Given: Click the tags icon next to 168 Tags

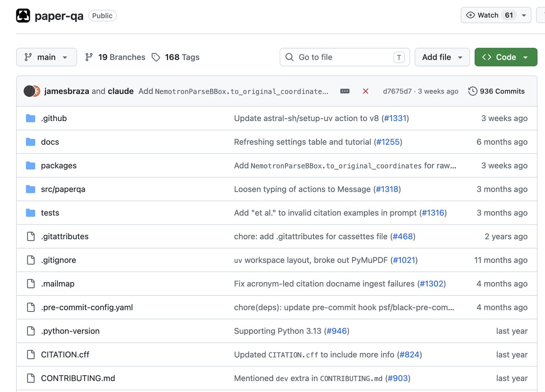Looking at the screenshot, I should (156, 57).
